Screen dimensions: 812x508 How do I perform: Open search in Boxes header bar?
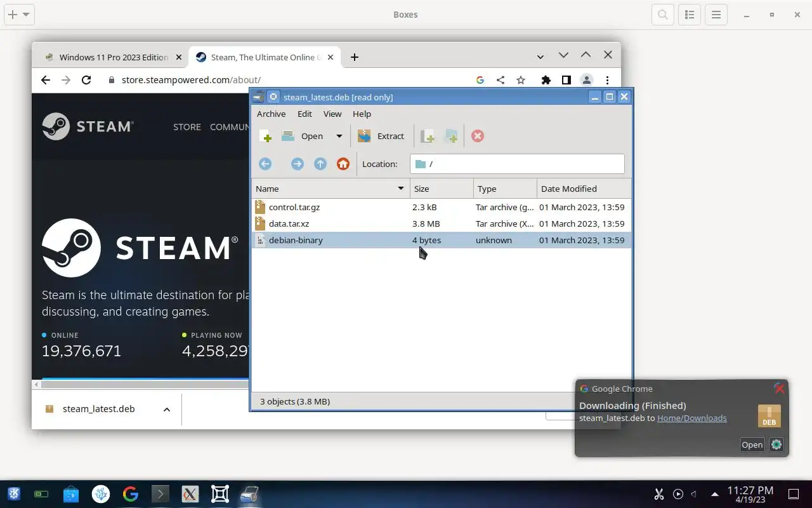tap(663, 15)
